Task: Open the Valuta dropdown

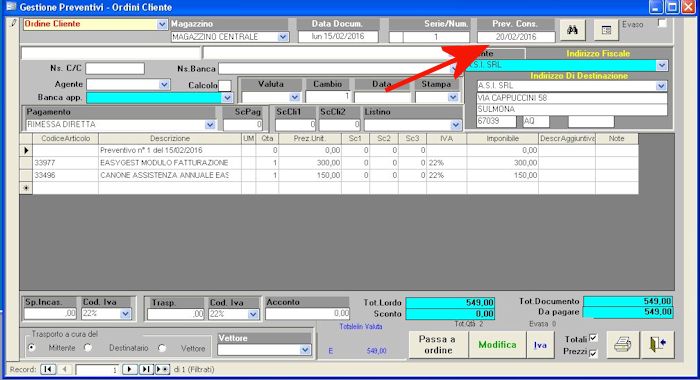Action: coord(295,97)
